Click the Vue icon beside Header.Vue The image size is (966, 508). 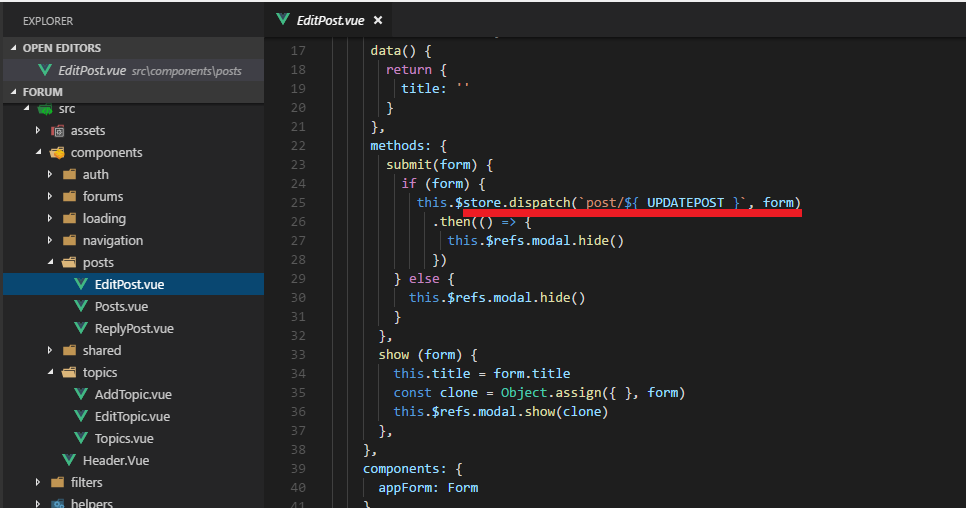tap(69, 460)
